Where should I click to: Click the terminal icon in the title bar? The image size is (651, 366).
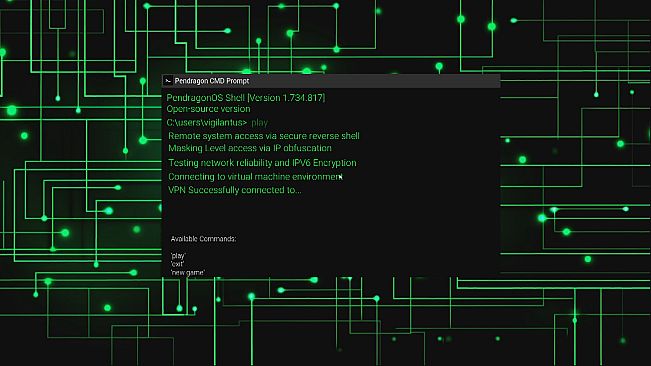click(168, 81)
